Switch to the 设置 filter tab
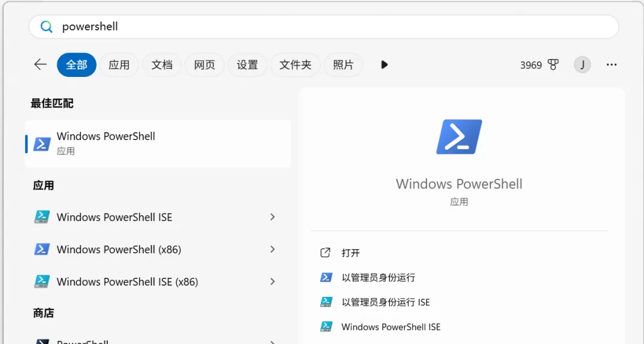This screenshot has width=644, height=344. [247, 65]
